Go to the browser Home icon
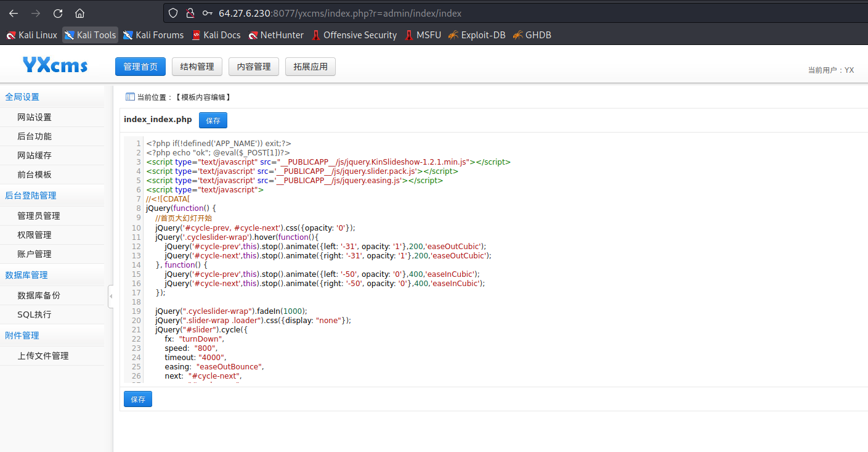 tap(79, 13)
